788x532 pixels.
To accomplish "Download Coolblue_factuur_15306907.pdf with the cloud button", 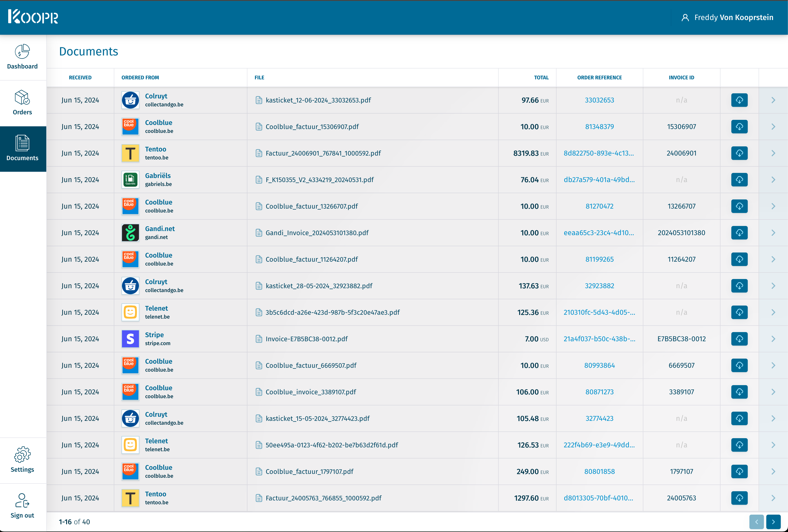I will 739,126.
